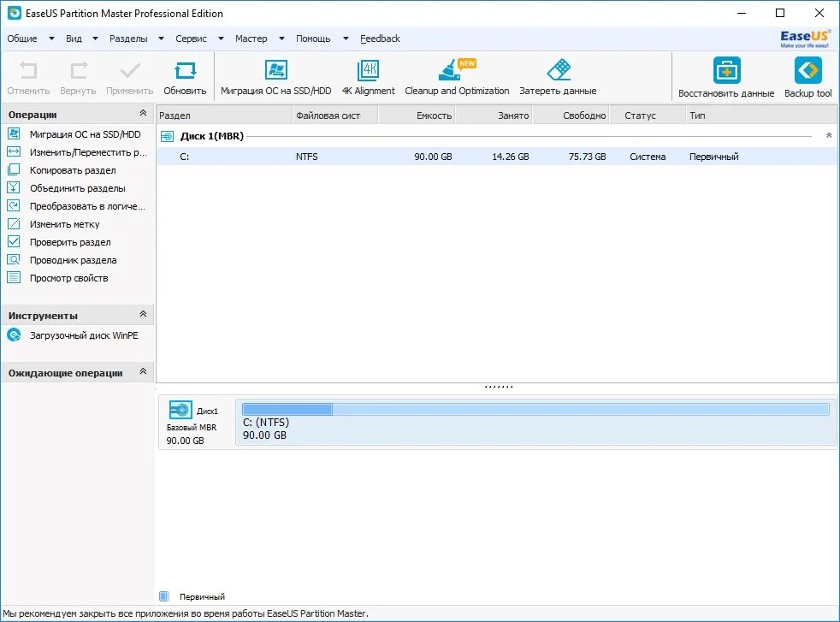Collapse the Операции panel
This screenshot has width=840, height=622.
144,112
